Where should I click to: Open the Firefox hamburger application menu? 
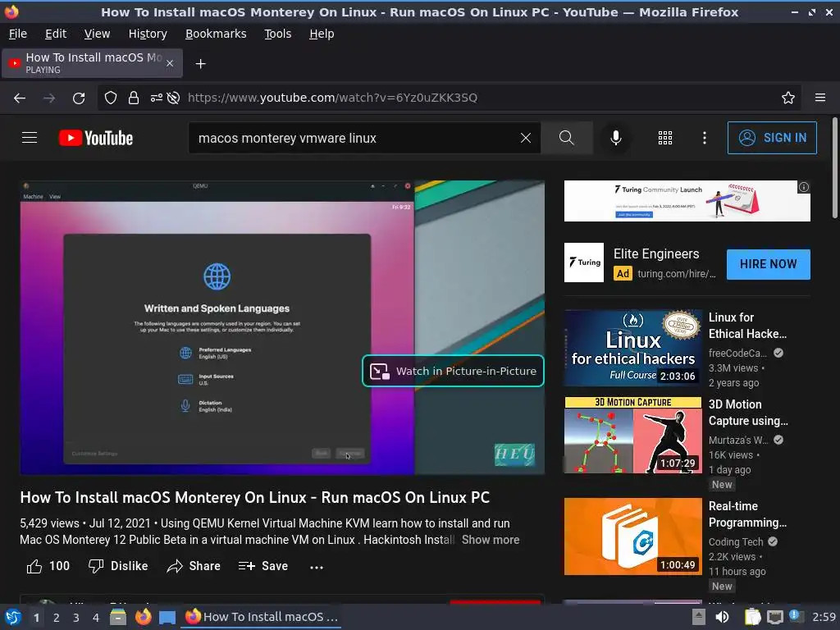tap(820, 98)
